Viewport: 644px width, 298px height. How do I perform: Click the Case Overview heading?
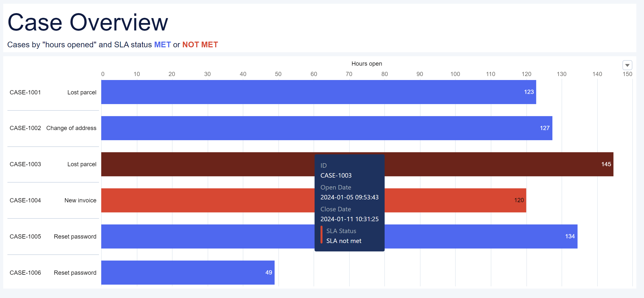coord(88,23)
